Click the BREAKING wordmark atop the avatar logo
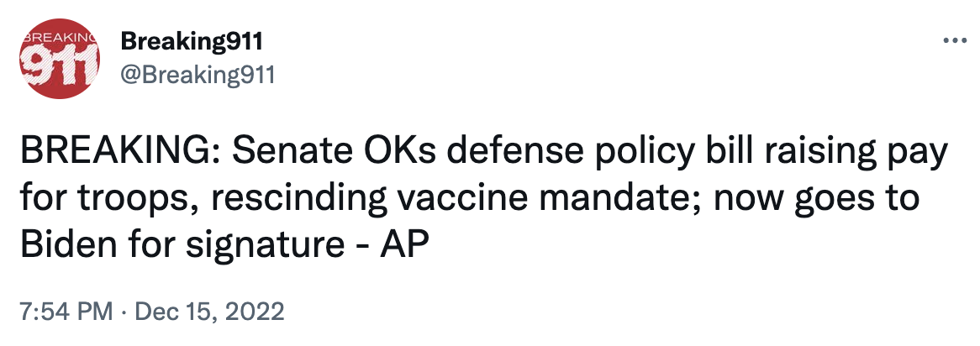 click(60, 38)
